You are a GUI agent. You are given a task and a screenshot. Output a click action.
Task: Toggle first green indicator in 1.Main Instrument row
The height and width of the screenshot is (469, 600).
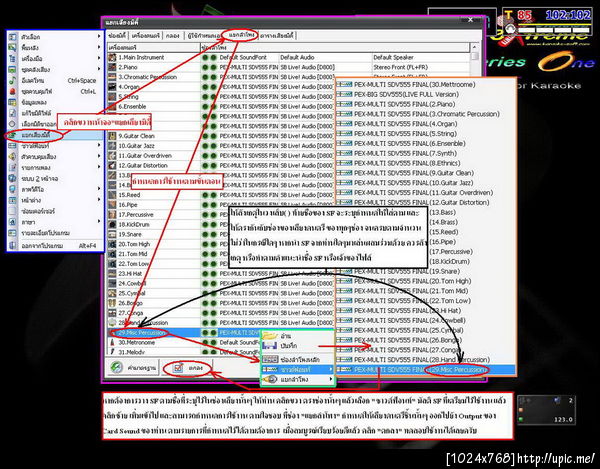(205, 57)
